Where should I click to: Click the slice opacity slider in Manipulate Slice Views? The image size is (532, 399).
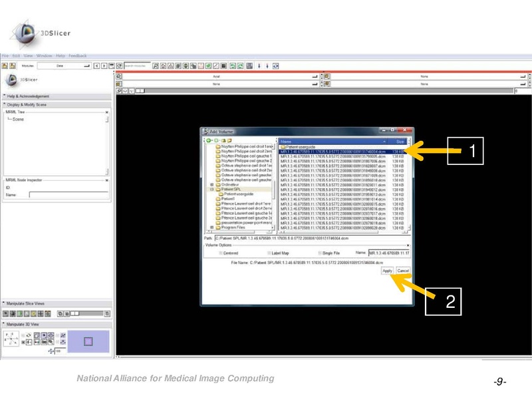point(86,314)
